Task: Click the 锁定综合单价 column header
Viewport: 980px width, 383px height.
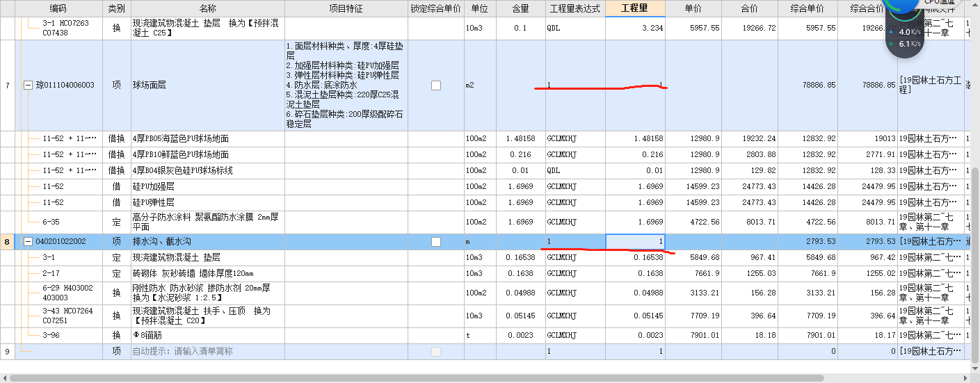Action: tap(436, 8)
